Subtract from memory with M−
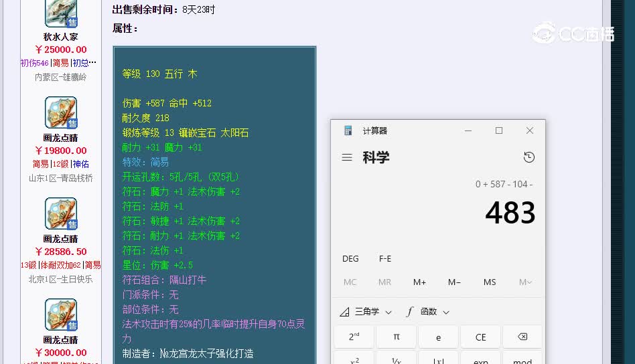The width and height of the screenshot is (635, 364). click(x=454, y=282)
